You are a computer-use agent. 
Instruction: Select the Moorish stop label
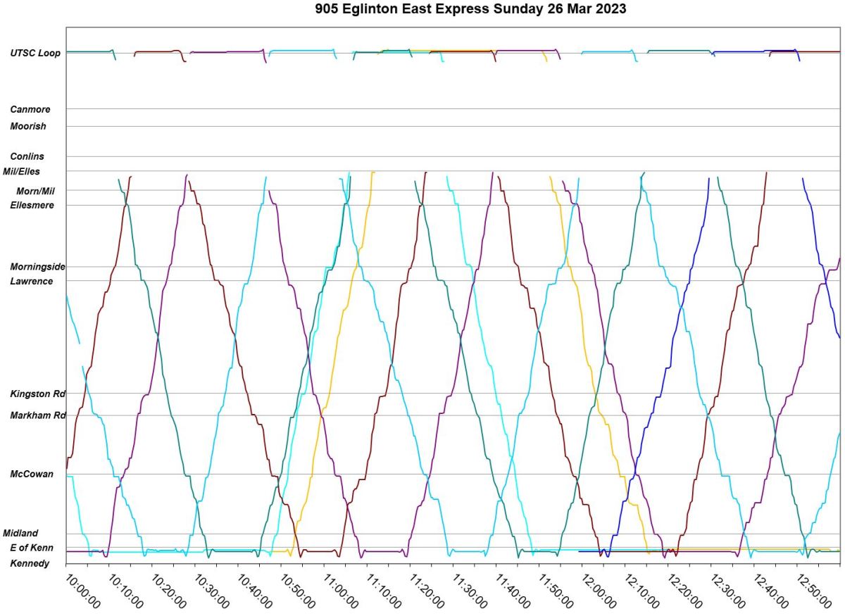[28, 127]
